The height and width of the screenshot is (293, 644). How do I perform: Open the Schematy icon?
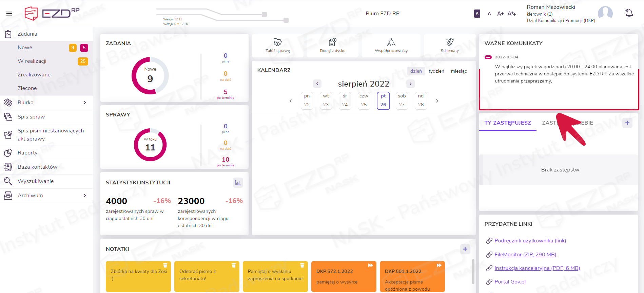point(449,42)
